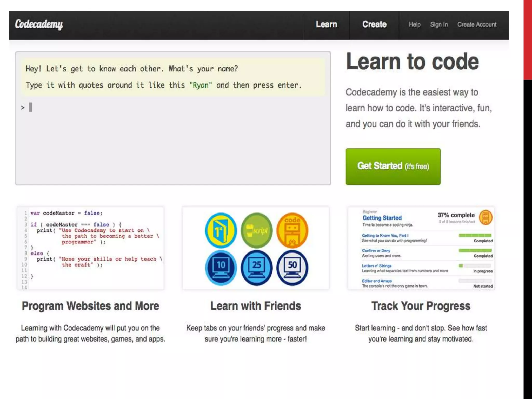532x399 pixels.
Task: Click the green script coffee cup badge
Action: pos(256,230)
